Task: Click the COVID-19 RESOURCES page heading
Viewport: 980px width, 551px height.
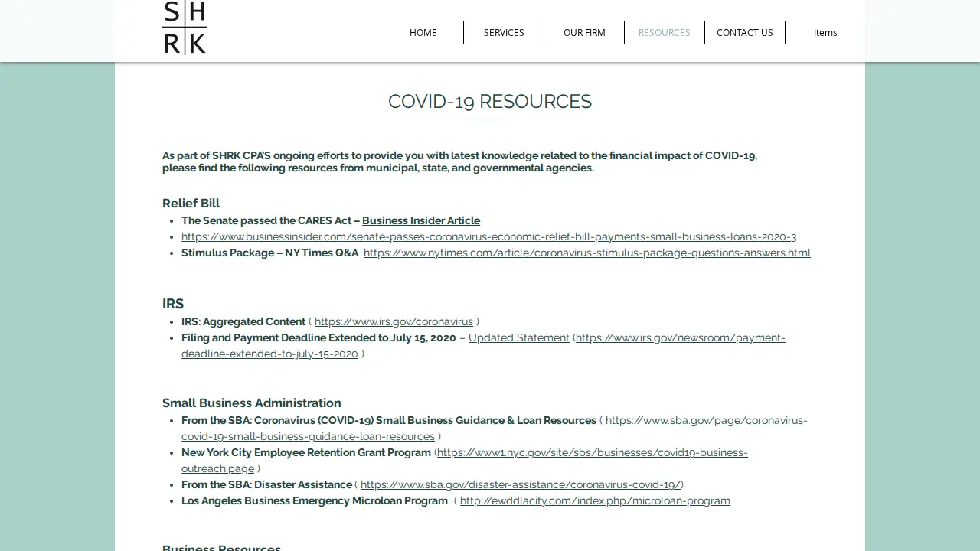Action: [x=490, y=101]
